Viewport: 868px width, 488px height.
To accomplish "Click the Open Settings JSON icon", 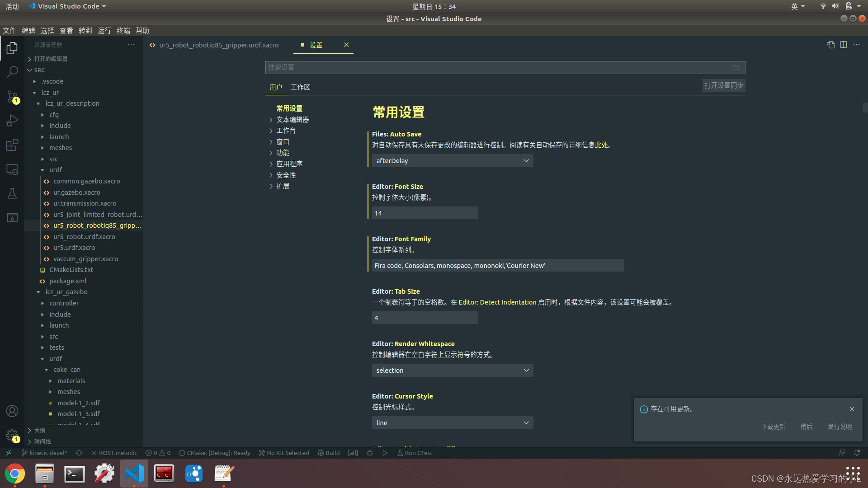I will (830, 45).
